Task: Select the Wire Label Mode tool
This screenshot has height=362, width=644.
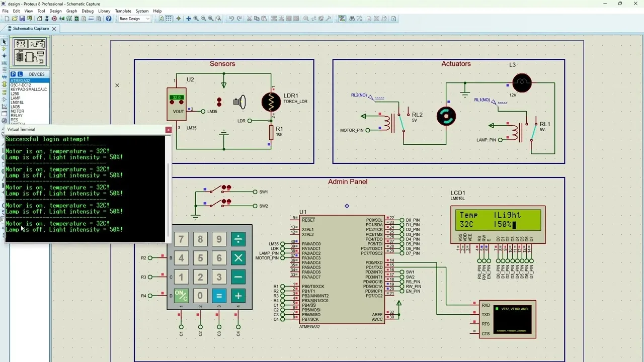Action: pos(4,63)
